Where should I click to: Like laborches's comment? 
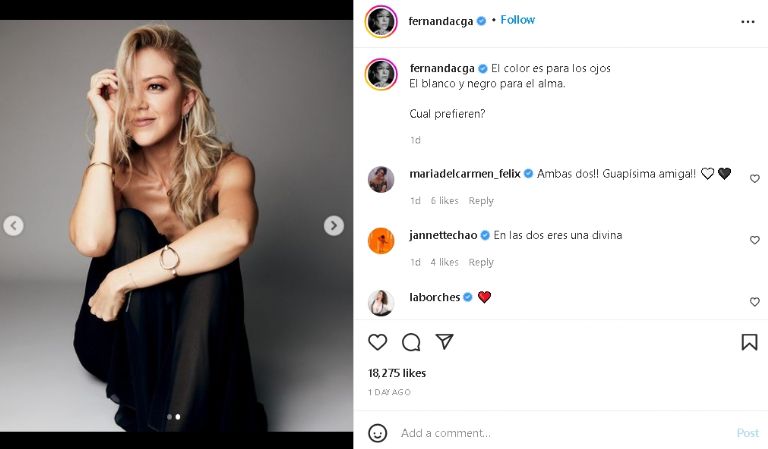click(754, 301)
